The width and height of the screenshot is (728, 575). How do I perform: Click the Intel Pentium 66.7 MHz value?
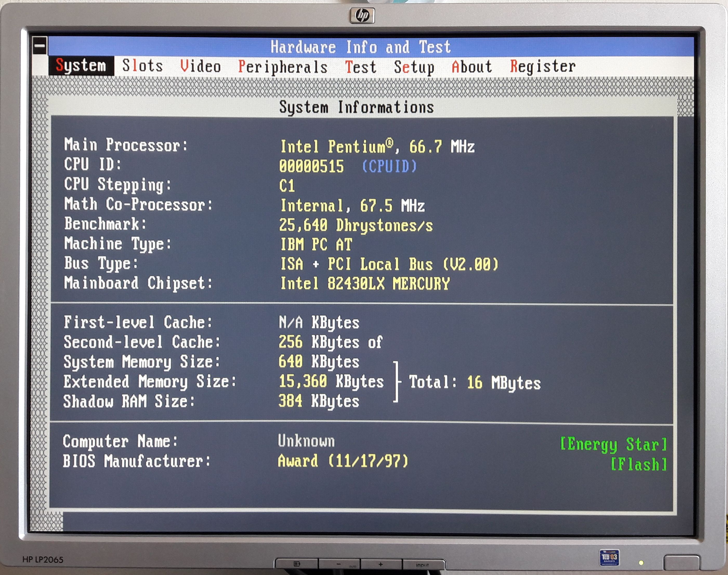[378, 146]
